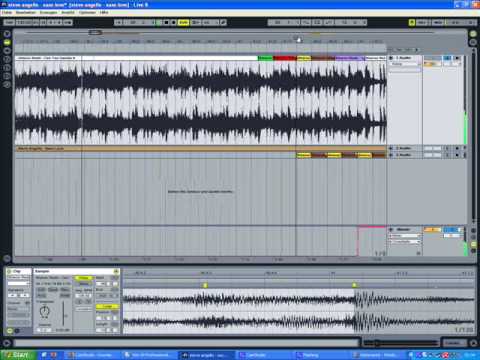The height and width of the screenshot is (360, 480).
Task: Expand the Master track unfold arrow
Action: click(x=391, y=229)
